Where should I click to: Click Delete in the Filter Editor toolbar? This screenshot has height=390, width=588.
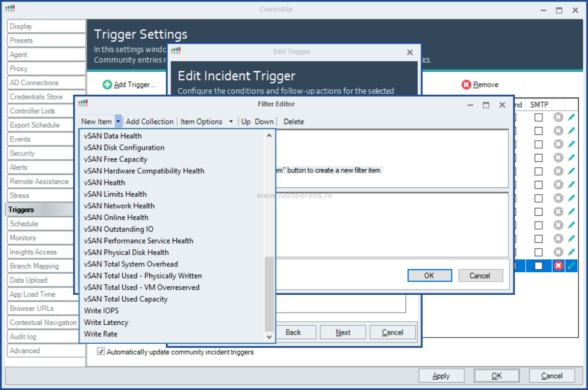(x=294, y=121)
